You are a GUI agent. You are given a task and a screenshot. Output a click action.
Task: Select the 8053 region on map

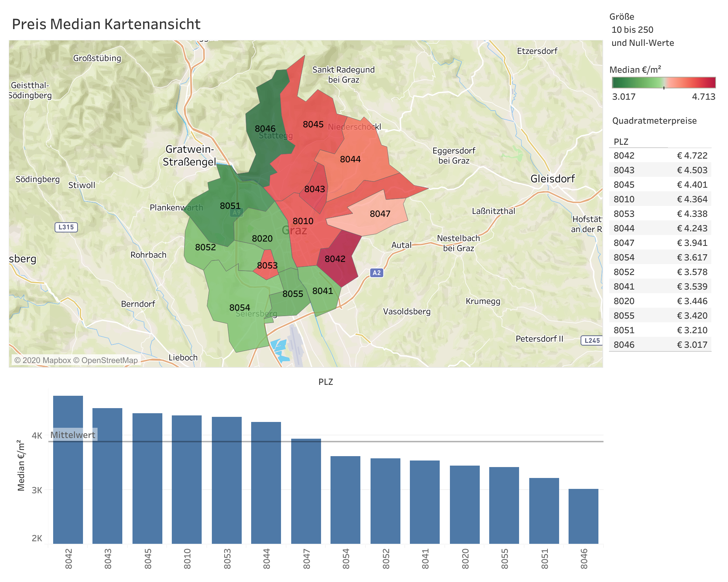pos(267,271)
